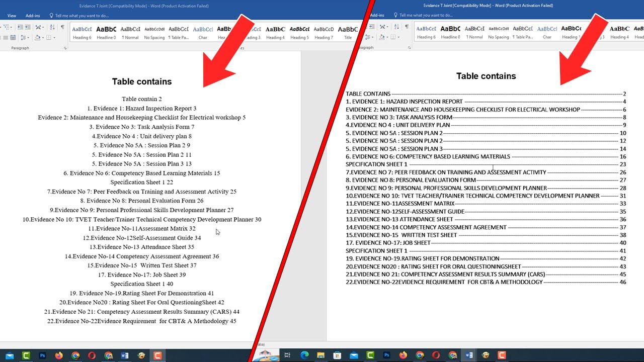Open Shading color dropdown in right window
The width and height of the screenshot is (644, 362).
(x=387, y=37)
